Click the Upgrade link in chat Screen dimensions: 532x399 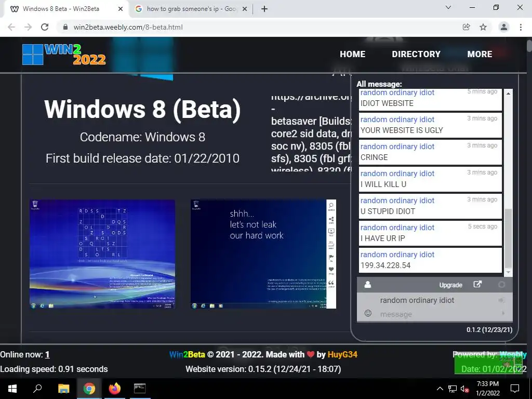point(450,285)
